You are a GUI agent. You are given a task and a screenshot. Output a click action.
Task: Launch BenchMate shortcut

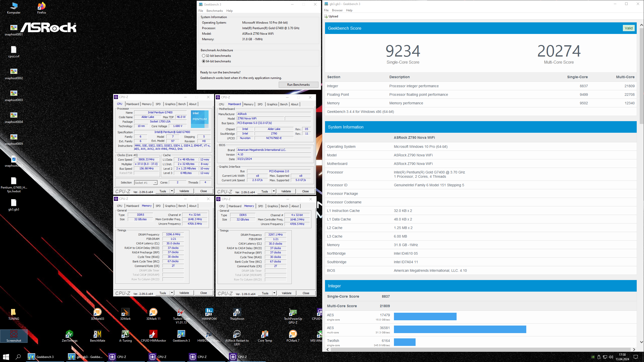[97, 336]
